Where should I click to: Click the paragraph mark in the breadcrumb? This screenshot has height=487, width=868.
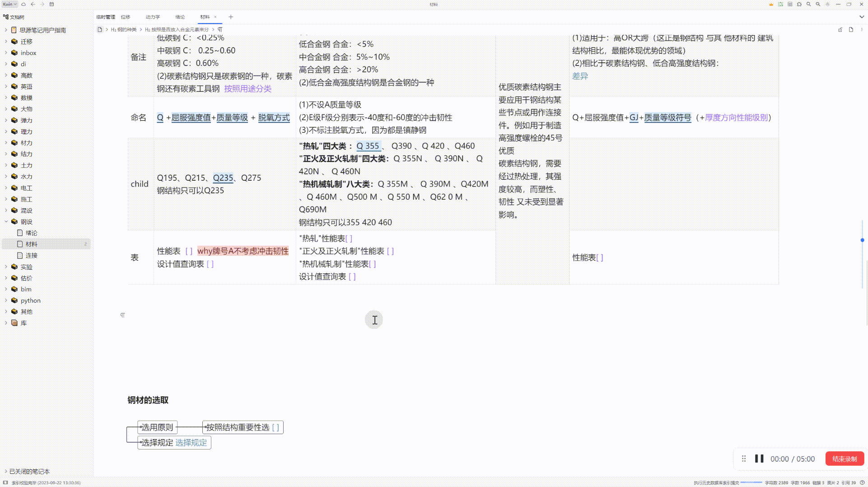(x=220, y=29)
